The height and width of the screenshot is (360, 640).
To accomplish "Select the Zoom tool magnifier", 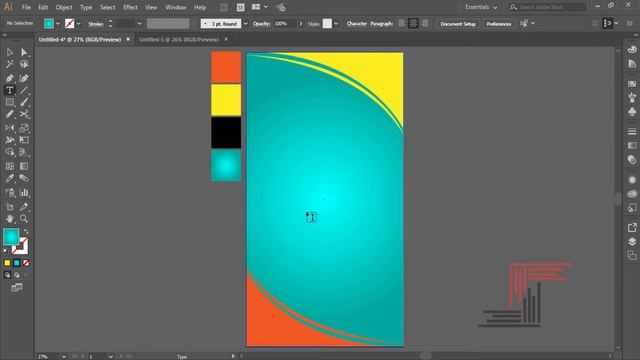I will coord(24,219).
